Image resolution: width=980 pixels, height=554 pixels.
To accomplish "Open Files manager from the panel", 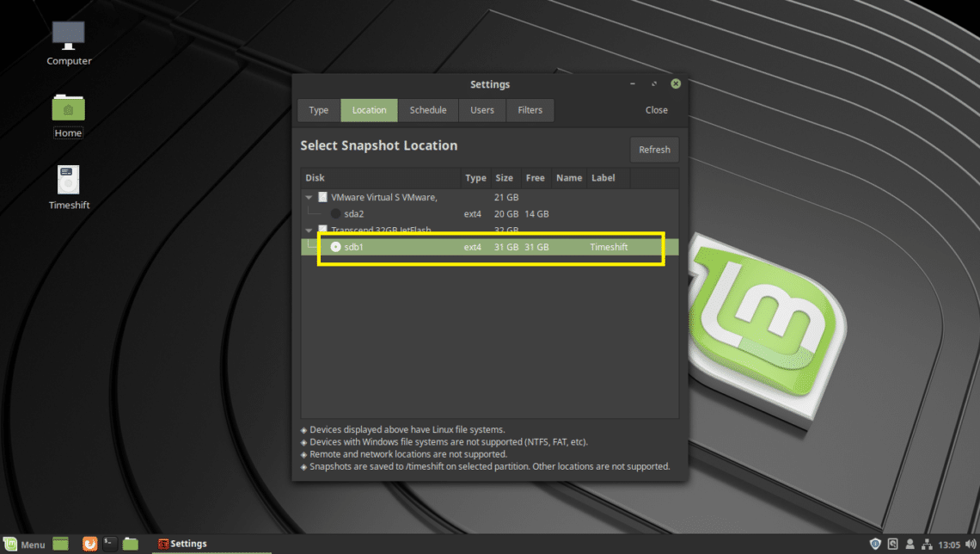I will pyautogui.click(x=130, y=544).
